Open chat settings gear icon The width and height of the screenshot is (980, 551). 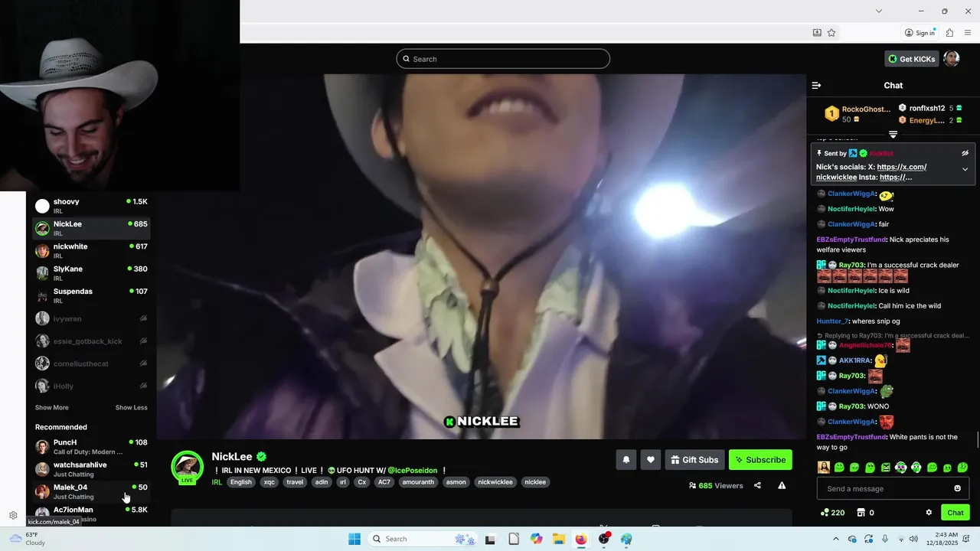pyautogui.click(x=929, y=513)
